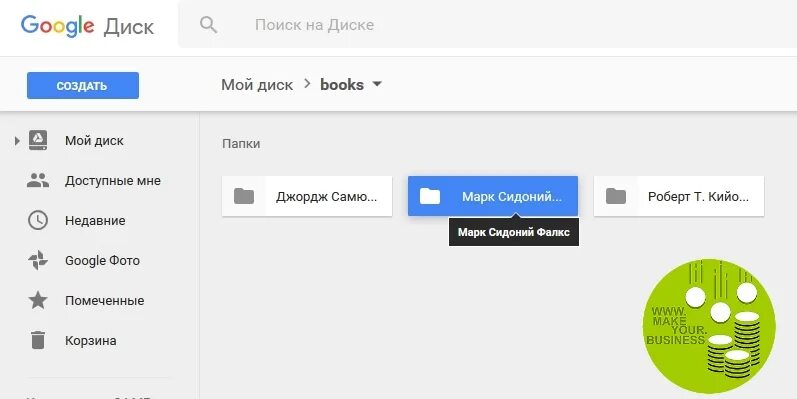Screen dimensions: 797x399
Task: Click folder icon of Роберт Т. Кийо...
Action: pos(616,196)
